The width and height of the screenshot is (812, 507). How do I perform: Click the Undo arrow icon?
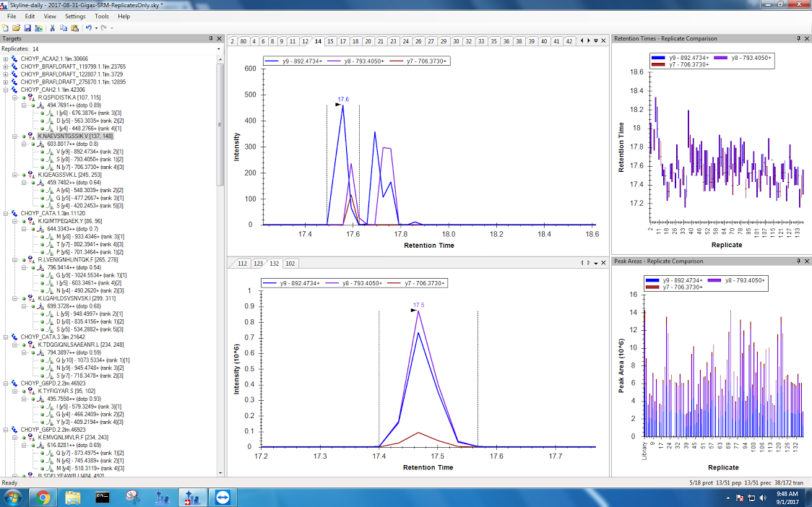tap(88, 27)
